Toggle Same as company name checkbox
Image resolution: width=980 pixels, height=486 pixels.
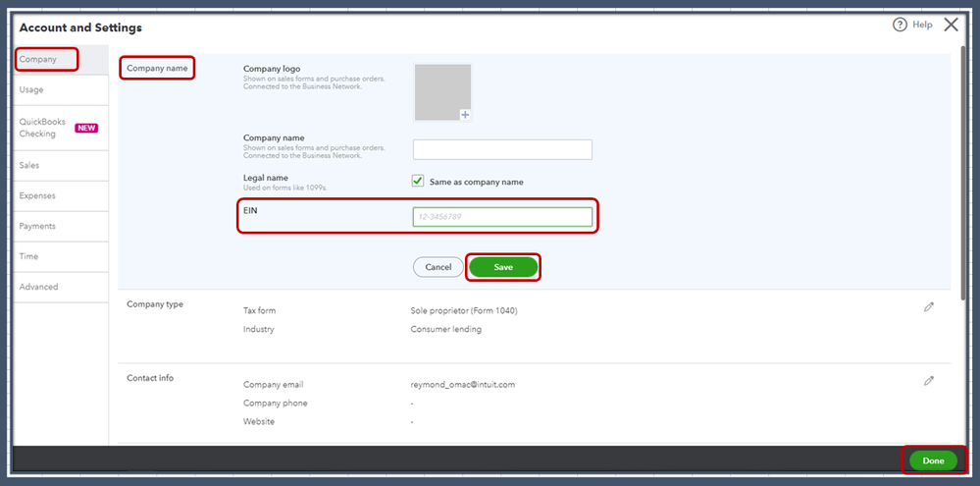[418, 181]
